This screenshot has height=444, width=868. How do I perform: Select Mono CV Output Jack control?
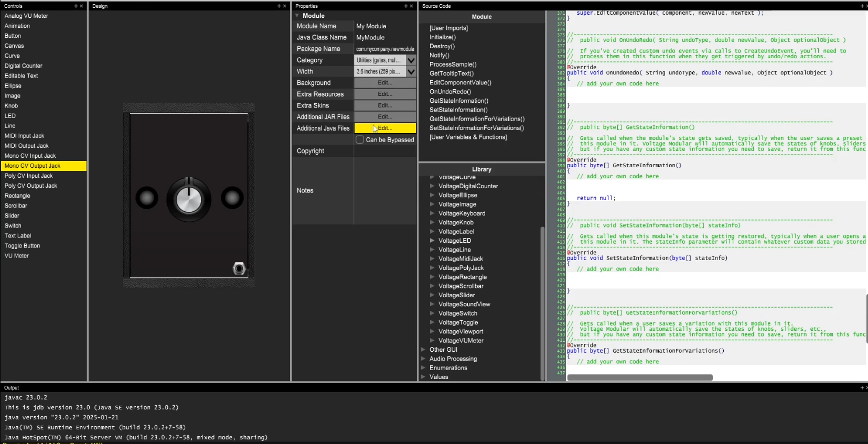point(44,166)
